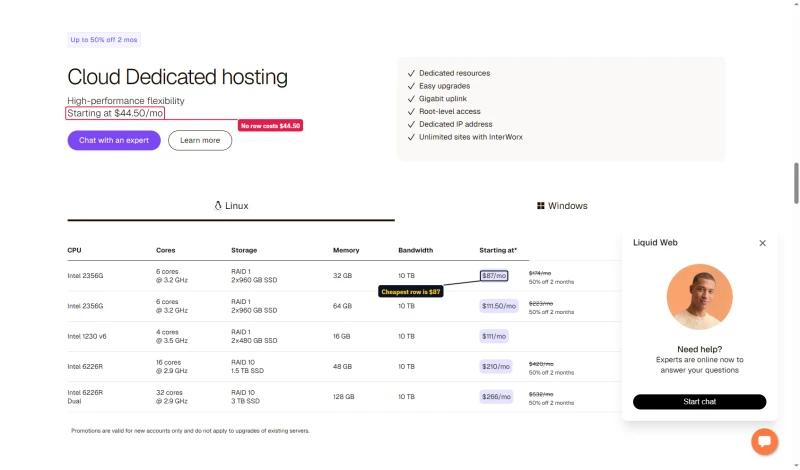
Task: Start chat in the Liquid Web popup
Action: 699,402
